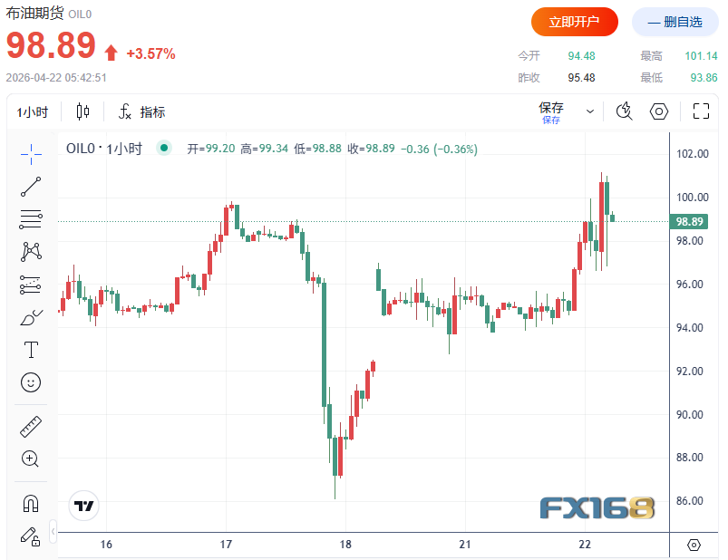Viewport: 728px width, 560px height.
Task: Click 保存 to save the chart layout
Action: click(551, 111)
